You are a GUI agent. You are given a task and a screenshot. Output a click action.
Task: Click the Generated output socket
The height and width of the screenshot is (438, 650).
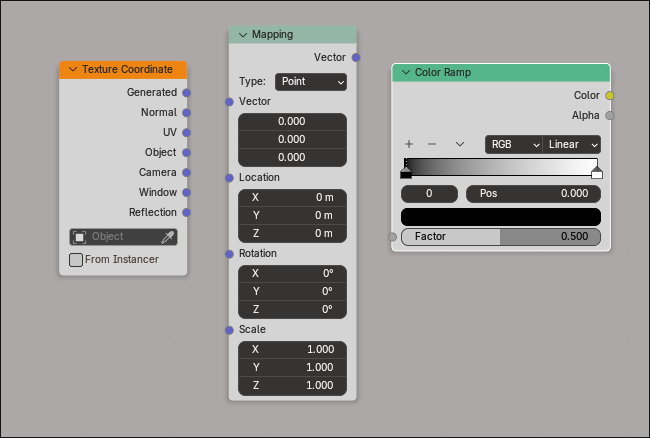point(187,92)
